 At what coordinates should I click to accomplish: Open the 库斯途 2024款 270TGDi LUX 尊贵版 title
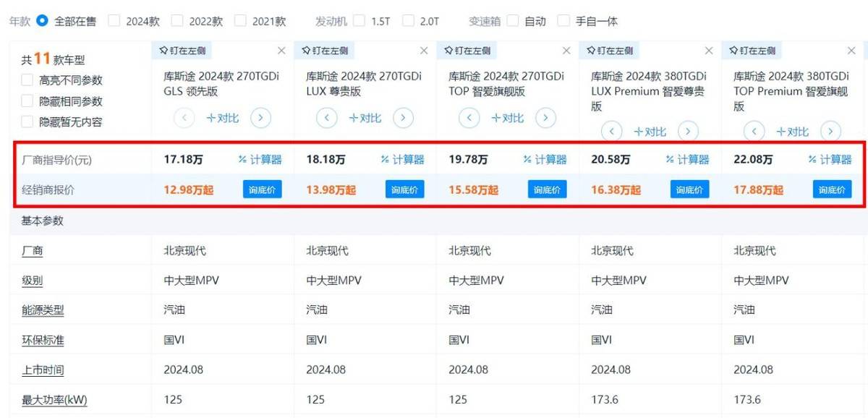[x=364, y=84]
